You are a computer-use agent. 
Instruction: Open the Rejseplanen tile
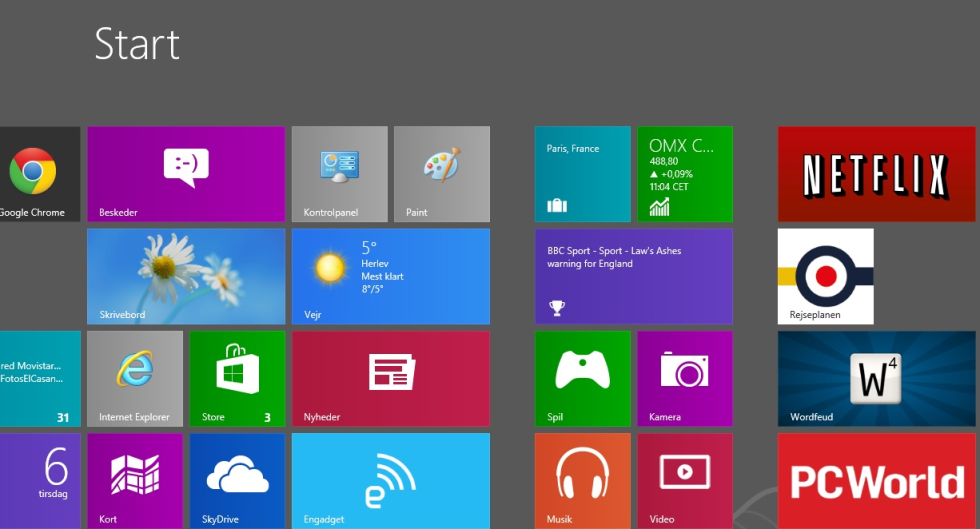(x=825, y=276)
